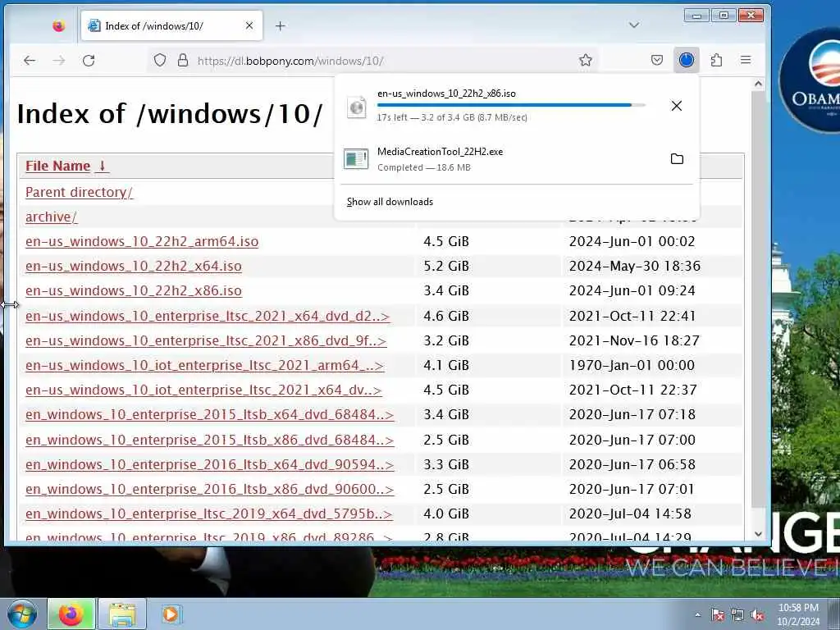Open enterprise_2016_ltsb_x86_dvd_90600 link

point(209,489)
